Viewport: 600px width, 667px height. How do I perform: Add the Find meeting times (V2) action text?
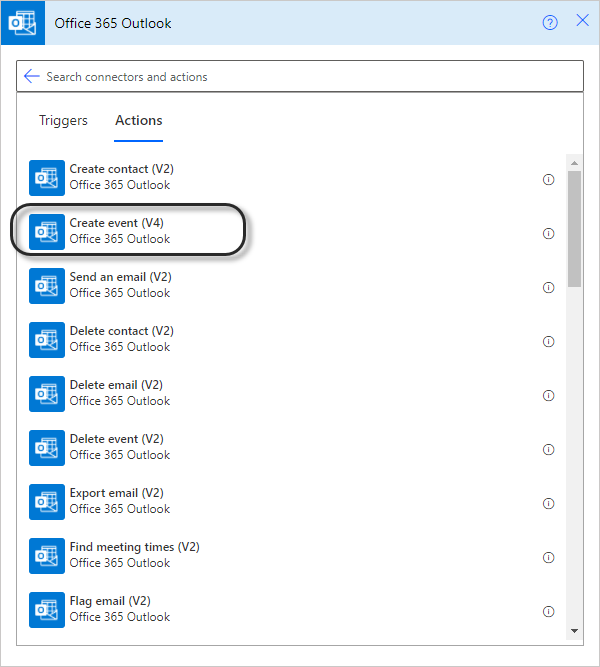coord(134,547)
